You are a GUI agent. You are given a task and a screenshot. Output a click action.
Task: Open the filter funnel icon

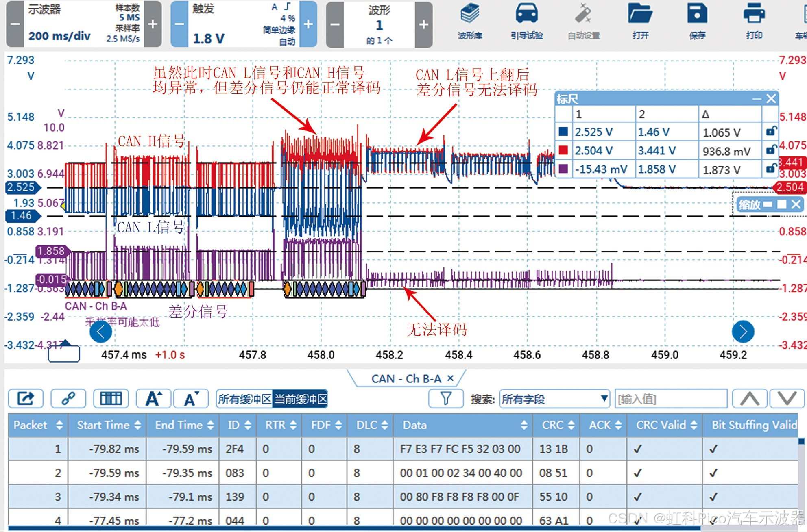pos(446,399)
